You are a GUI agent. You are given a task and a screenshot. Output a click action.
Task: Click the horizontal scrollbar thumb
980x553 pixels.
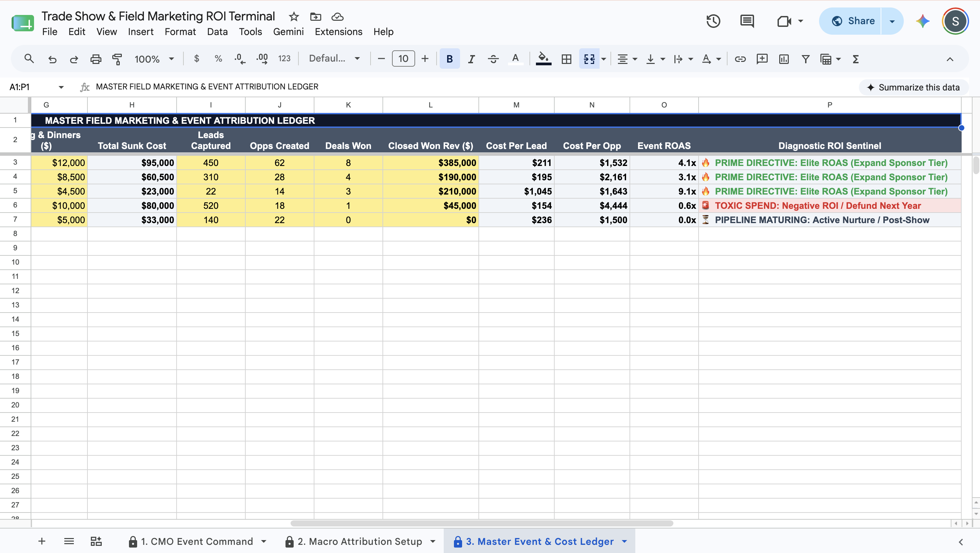point(481,523)
